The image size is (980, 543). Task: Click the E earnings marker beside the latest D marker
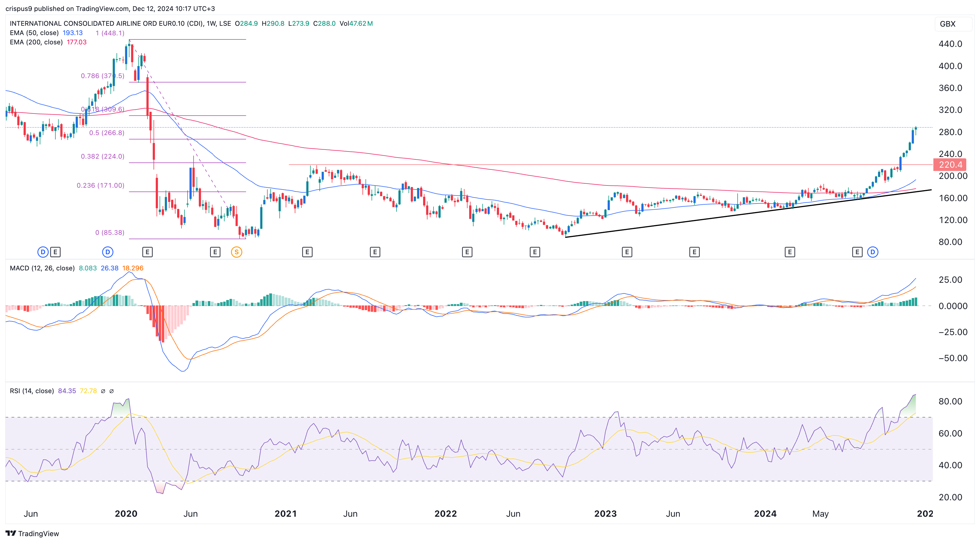tap(857, 252)
